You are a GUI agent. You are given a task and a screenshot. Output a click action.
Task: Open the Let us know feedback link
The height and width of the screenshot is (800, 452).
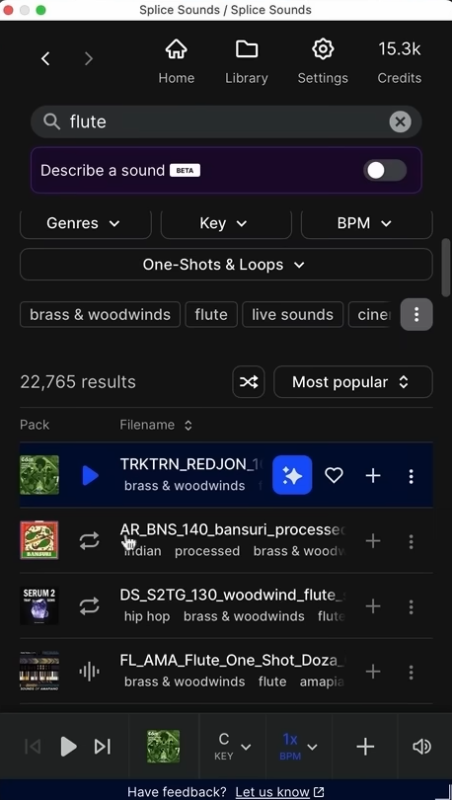(x=280, y=791)
